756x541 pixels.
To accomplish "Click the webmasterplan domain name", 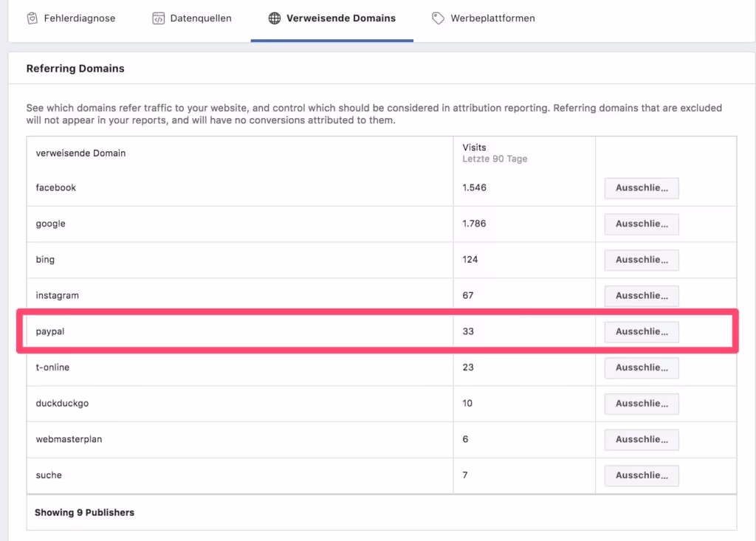I will pyautogui.click(x=69, y=439).
